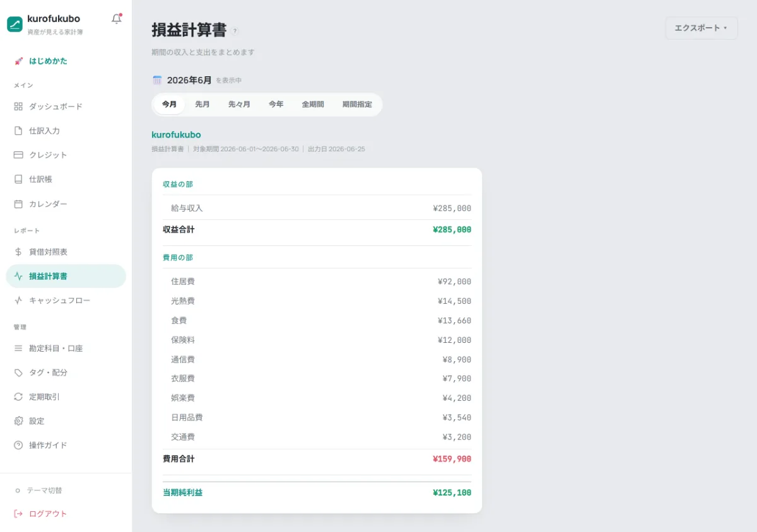Click the 食費 row label

pos(179,321)
